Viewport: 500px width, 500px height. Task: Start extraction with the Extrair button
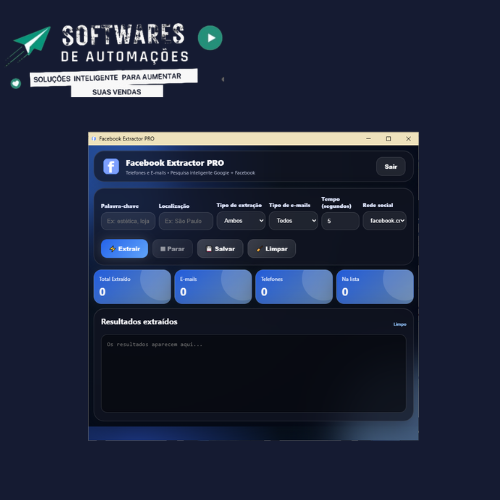(124, 249)
